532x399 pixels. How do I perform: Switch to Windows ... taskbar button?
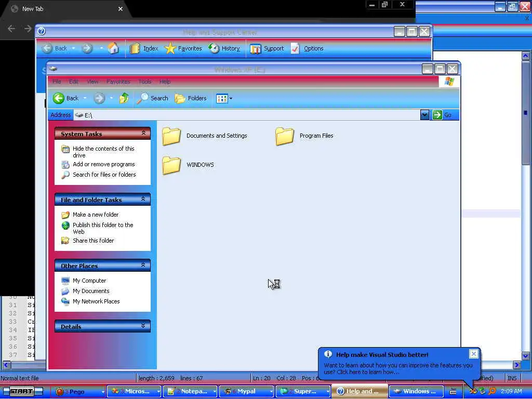[416, 391]
